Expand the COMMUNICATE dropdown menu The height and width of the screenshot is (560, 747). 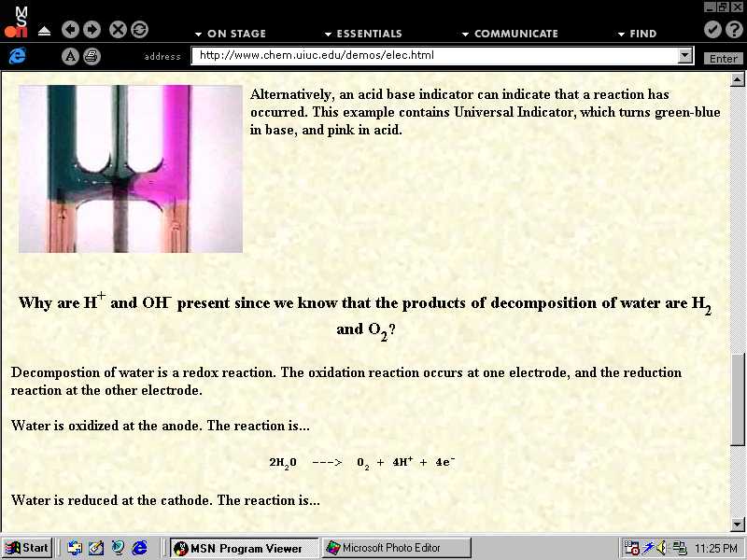pos(509,34)
